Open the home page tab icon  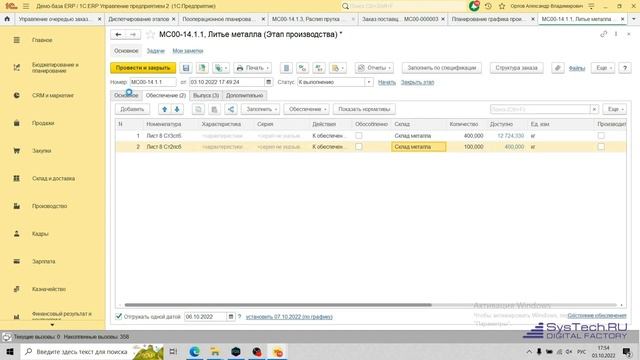point(7,19)
